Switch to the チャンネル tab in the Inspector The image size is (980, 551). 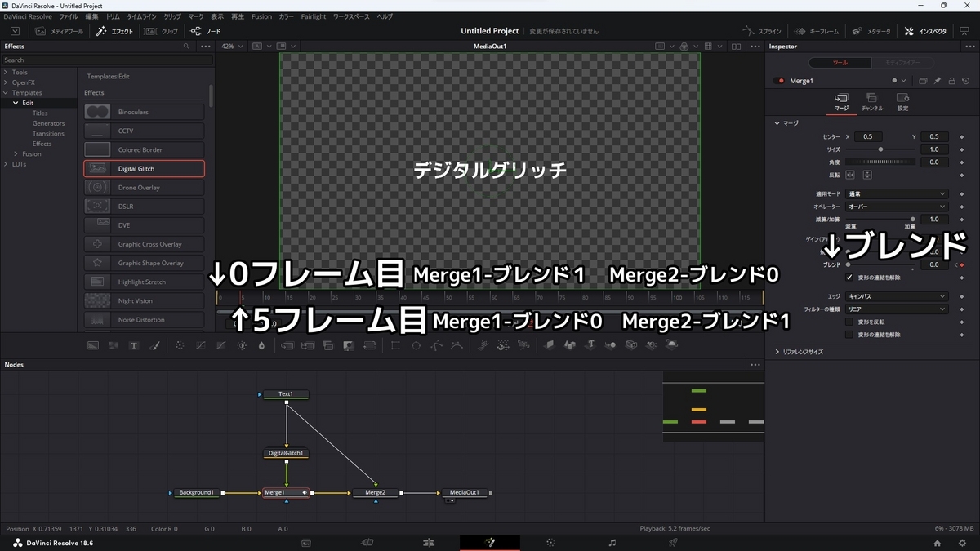[871, 101]
